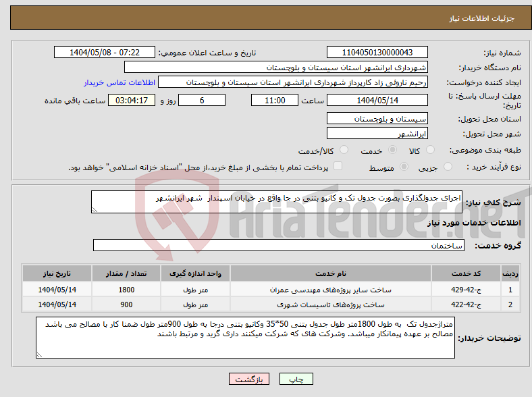Click the date cell in row 2
Screen dimensions: 532x397
coord(57,305)
